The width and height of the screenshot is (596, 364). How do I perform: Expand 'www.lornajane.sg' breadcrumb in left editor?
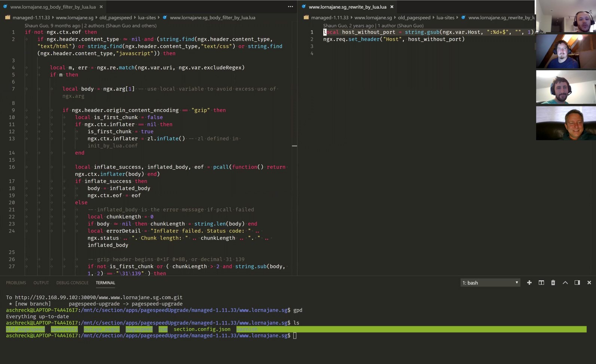click(74, 18)
